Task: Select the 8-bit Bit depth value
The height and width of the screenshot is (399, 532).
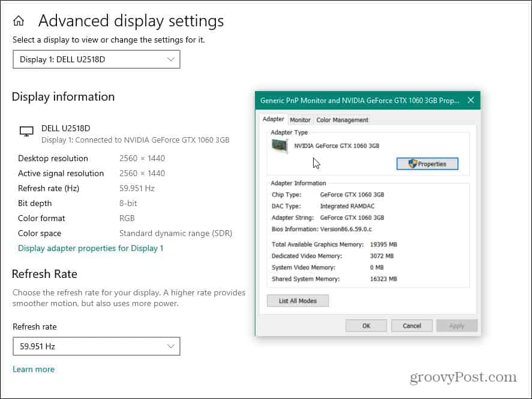Action: click(x=128, y=203)
